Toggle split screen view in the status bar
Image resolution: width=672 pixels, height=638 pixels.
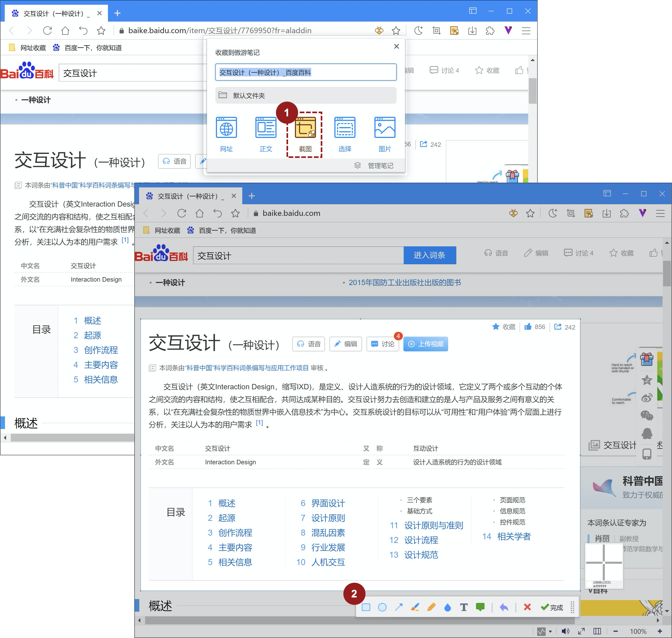[x=597, y=631]
